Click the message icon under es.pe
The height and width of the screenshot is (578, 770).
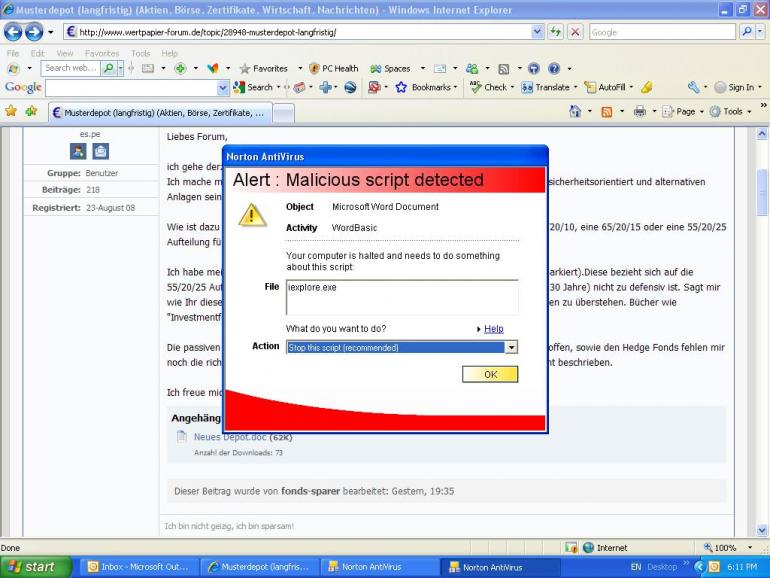[101, 151]
